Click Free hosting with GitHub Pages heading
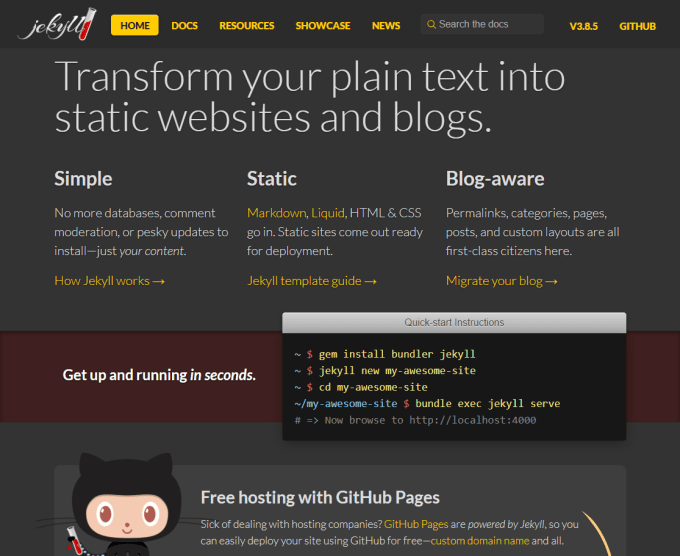 (320, 497)
